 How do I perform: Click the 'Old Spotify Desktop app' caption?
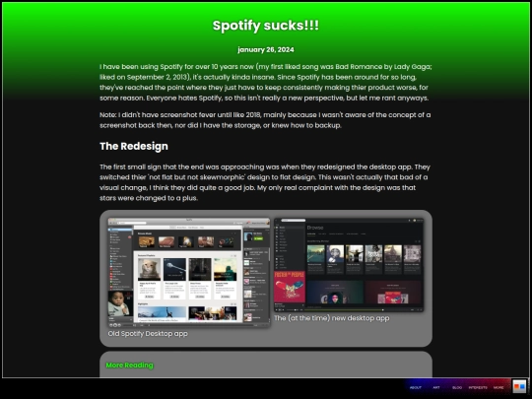(148, 334)
